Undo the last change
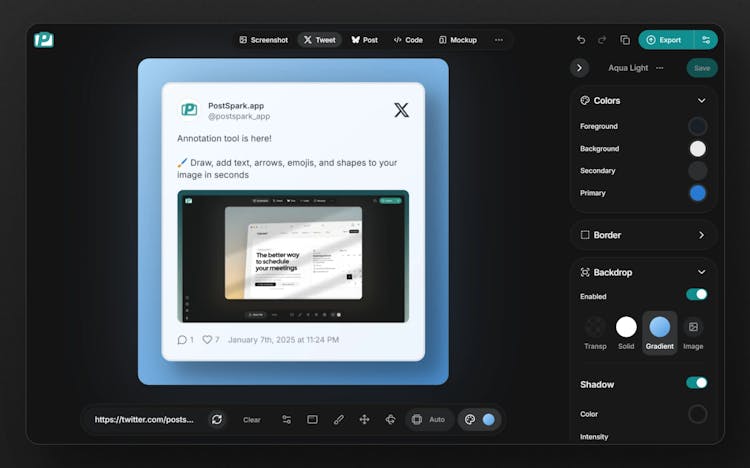Image resolution: width=750 pixels, height=468 pixels. 581,40
